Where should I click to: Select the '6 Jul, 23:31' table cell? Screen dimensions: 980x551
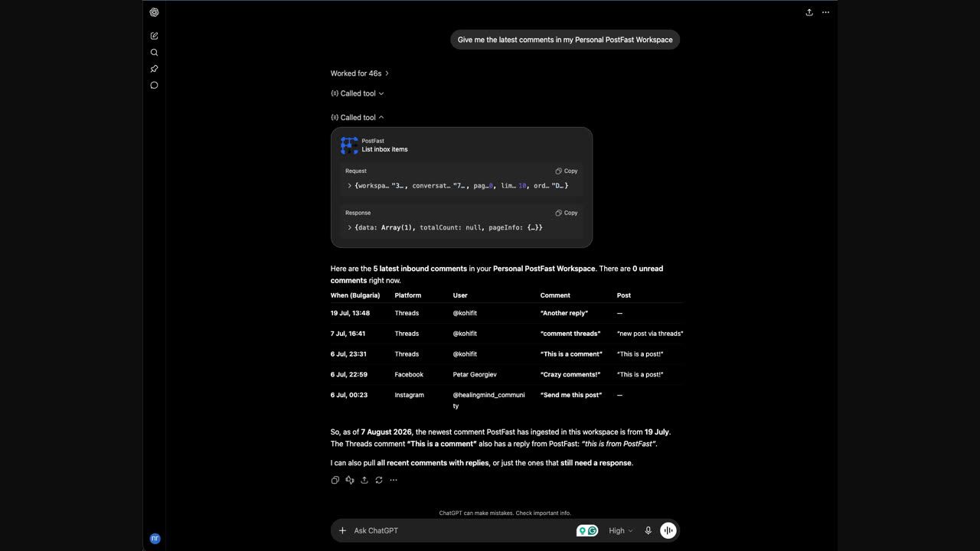(x=348, y=354)
